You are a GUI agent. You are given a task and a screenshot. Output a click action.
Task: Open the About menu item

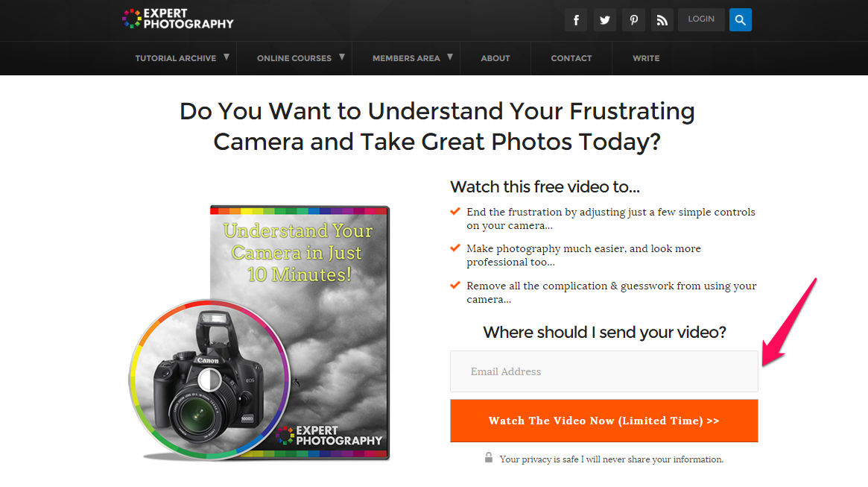(495, 58)
